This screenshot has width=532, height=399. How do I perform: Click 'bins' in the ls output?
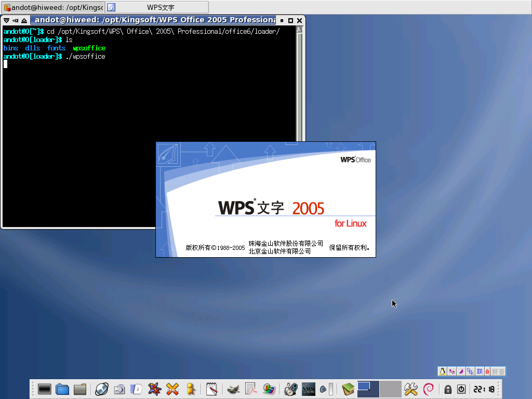click(x=11, y=48)
